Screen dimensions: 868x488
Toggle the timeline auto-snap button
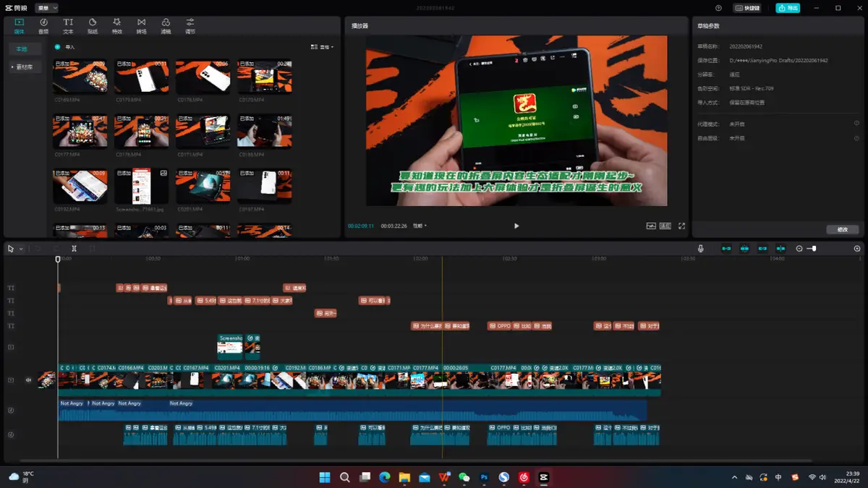pyautogui.click(x=744, y=248)
